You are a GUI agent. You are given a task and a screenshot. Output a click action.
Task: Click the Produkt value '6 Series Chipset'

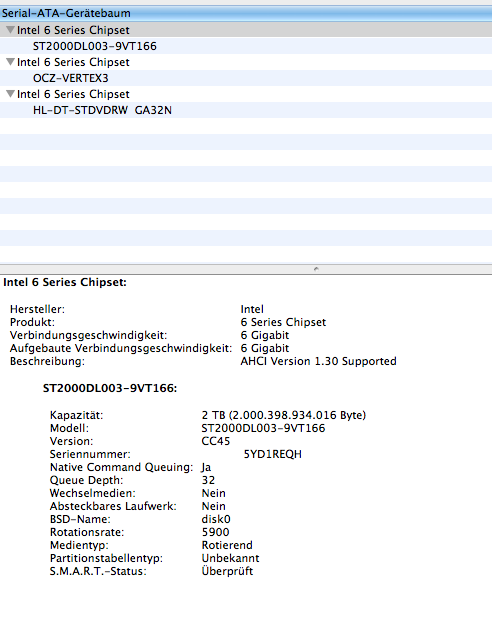click(x=283, y=322)
